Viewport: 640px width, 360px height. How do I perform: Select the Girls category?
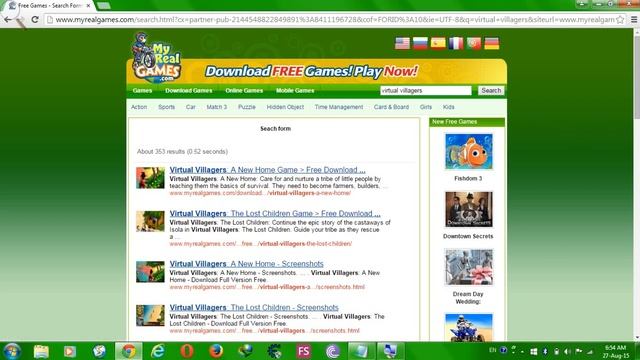click(425, 107)
